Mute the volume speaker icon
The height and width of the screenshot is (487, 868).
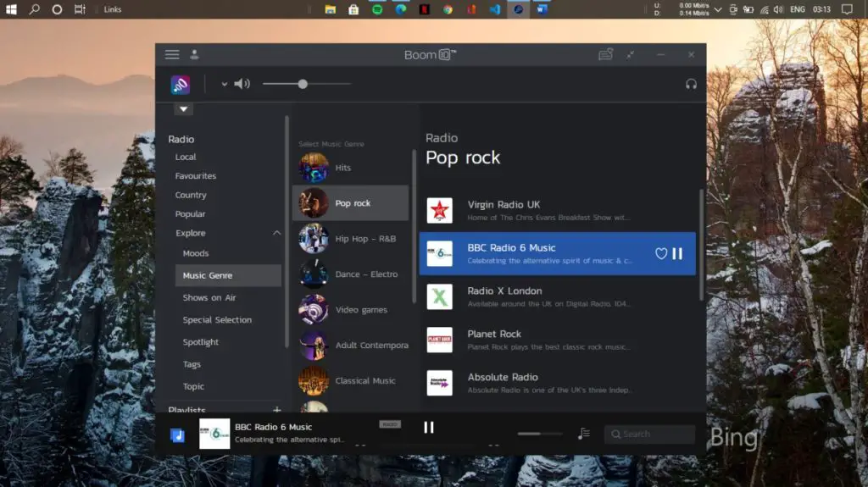pyautogui.click(x=242, y=84)
